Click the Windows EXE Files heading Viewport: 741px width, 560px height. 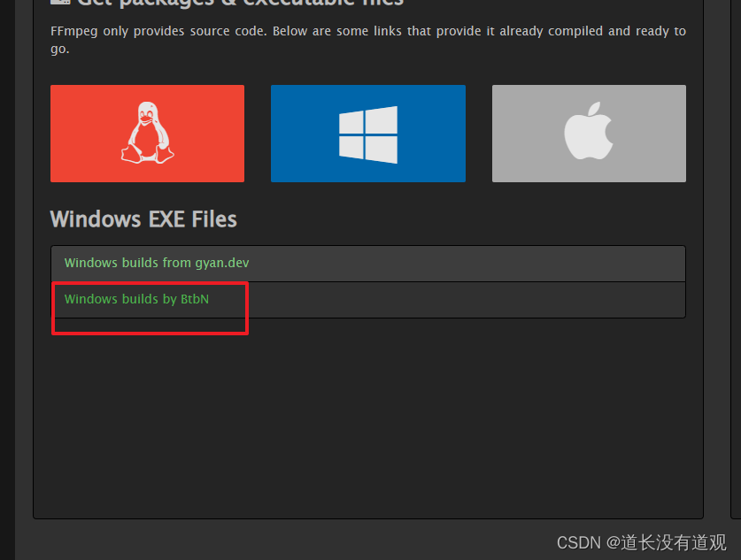pyautogui.click(x=143, y=219)
